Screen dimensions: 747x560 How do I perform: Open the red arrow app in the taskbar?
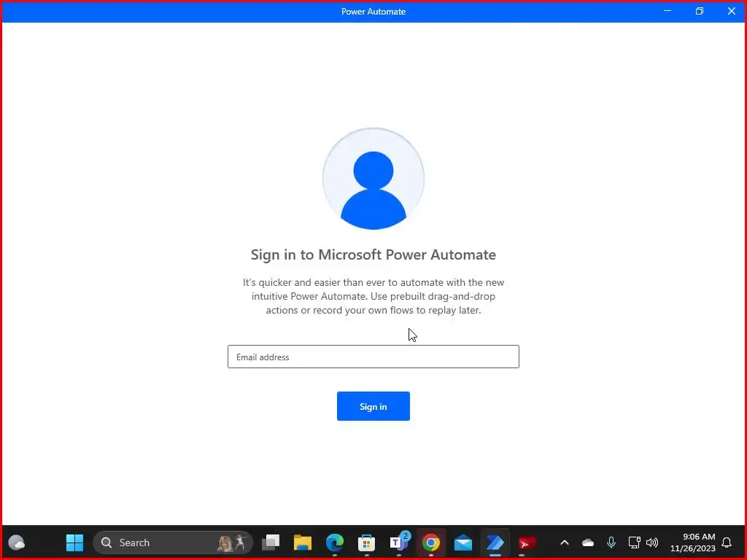pos(527,542)
